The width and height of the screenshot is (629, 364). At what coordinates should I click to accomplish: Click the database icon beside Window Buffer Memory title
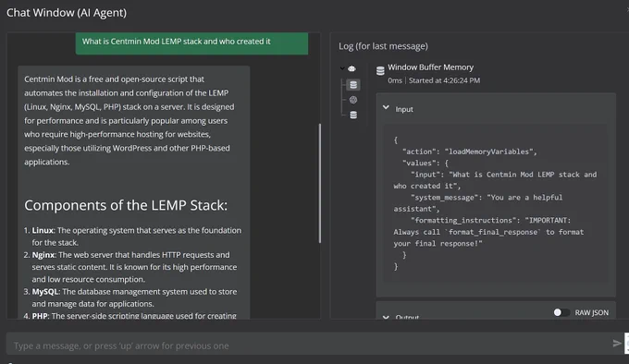[380, 71]
